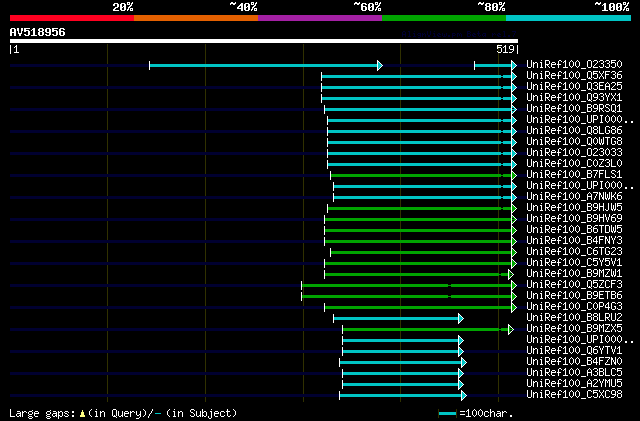640x421 pixels.
Task: Select the UniRef100_Q5ZCF3 label
Action: point(574,285)
